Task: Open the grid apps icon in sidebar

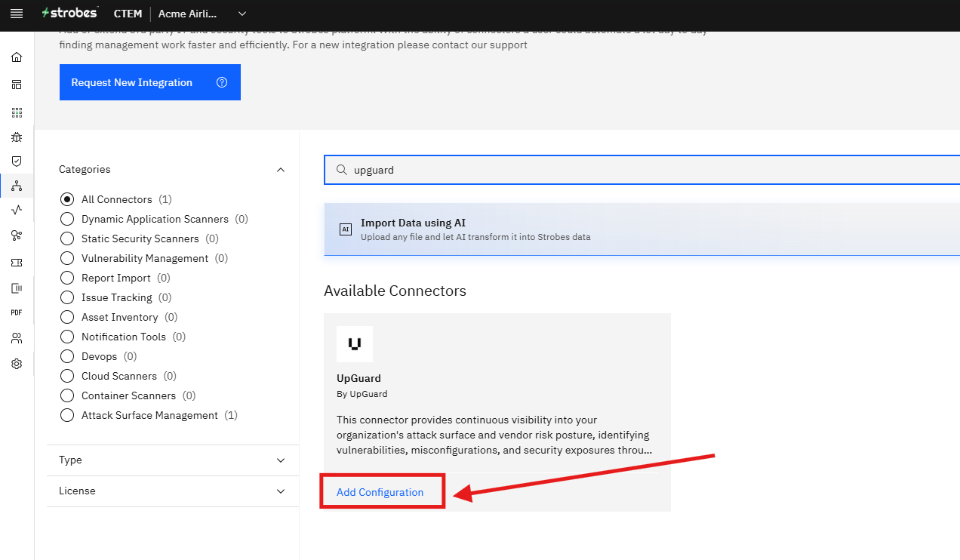Action: pos(17,112)
